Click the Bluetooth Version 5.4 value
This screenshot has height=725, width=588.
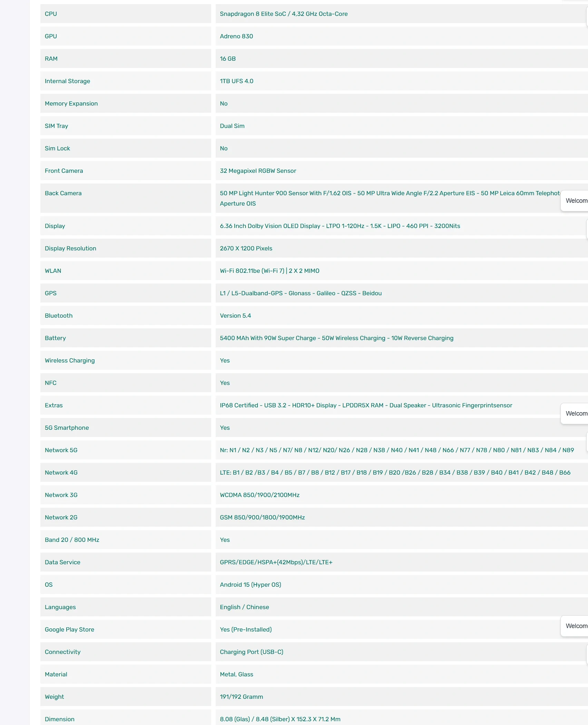click(235, 316)
